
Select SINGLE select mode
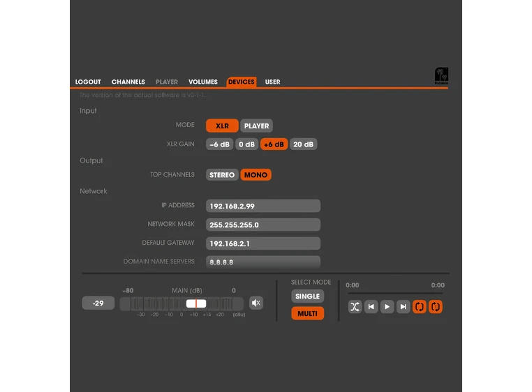[x=307, y=296]
